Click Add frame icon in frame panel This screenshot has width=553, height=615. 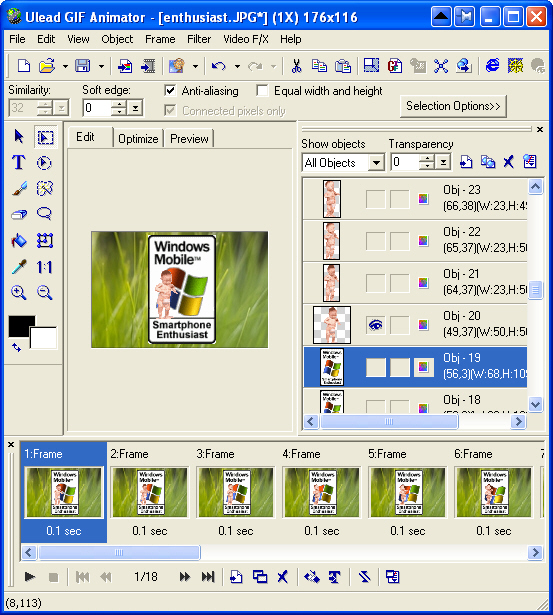click(236, 577)
